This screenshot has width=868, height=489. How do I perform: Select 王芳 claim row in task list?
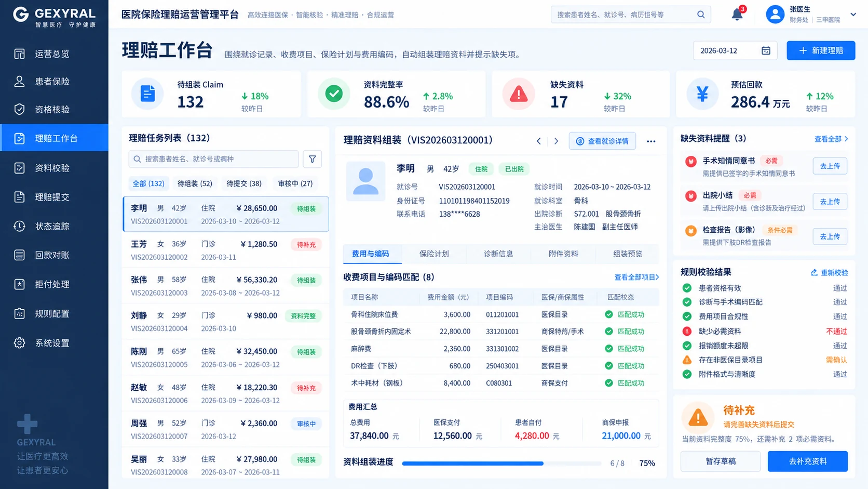point(225,250)
